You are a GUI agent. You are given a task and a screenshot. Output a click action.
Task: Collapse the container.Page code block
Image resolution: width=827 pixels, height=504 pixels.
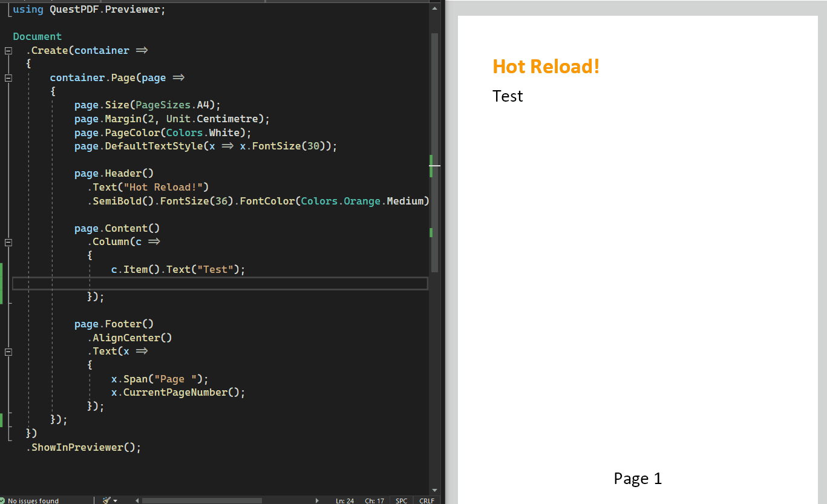pyautogui.click(x=8, y=77)
